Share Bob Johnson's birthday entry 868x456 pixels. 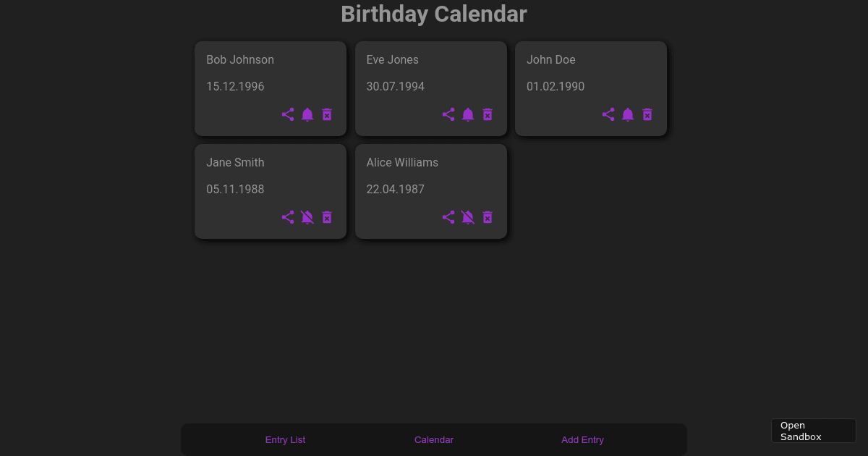(288, 114)
